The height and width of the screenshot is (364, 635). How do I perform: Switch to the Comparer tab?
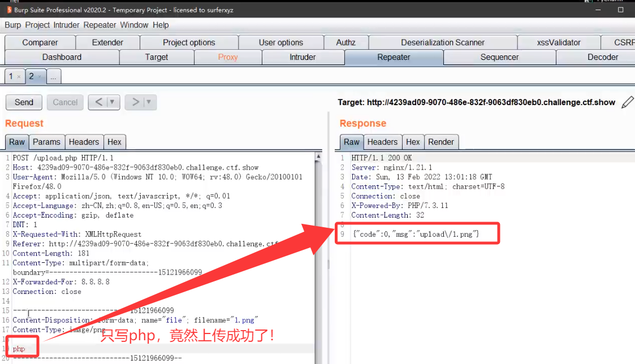[40, 42]
